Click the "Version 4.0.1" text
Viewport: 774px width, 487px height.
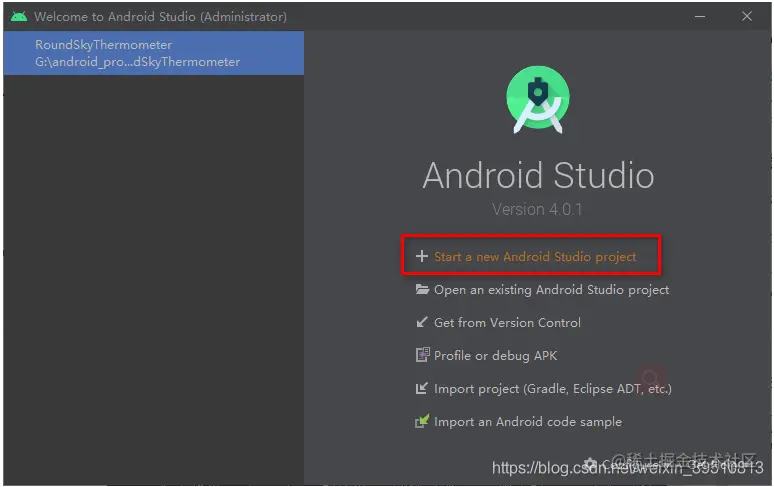[x=537, y=209]
